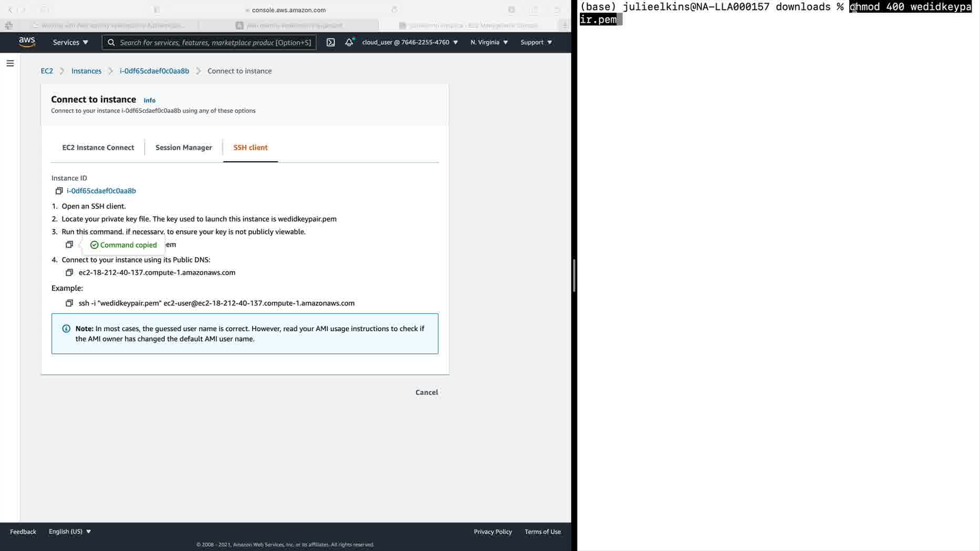Copy the Public DNS address
The width and height of the screenshot is (980, 551).
pyautogui.click(x=69, y=272)
